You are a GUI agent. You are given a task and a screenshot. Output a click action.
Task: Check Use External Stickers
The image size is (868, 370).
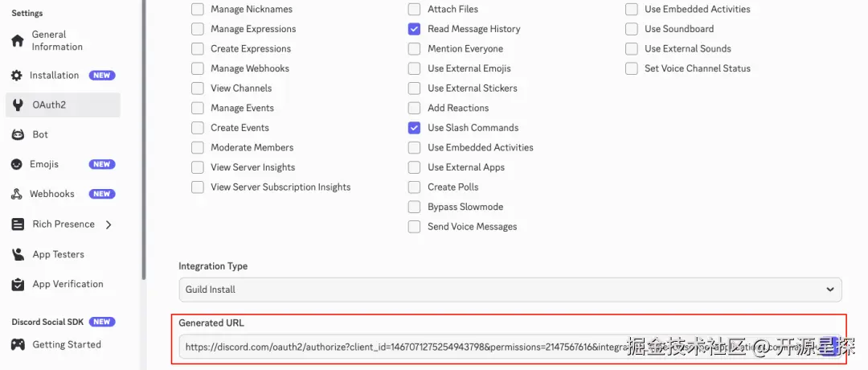pos(414,88)
